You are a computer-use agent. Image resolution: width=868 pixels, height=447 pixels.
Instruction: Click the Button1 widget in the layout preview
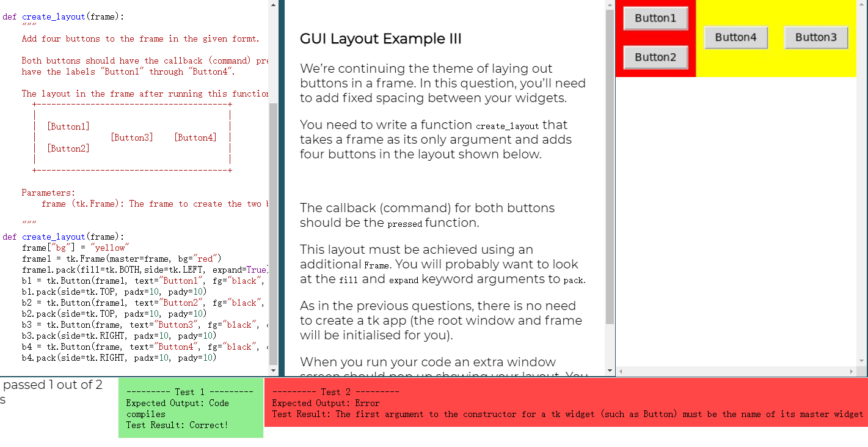click(655, 18)
